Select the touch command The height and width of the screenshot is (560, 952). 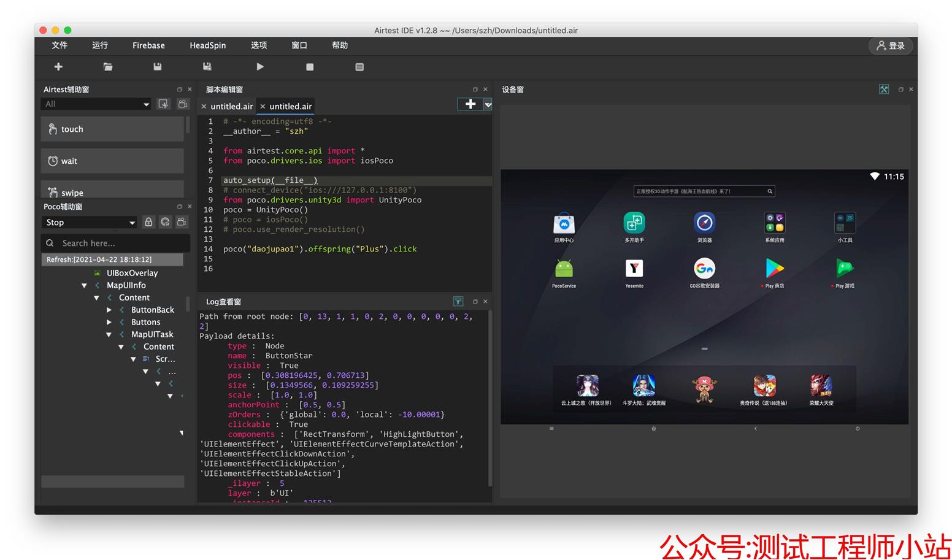[x=112, y=129]
